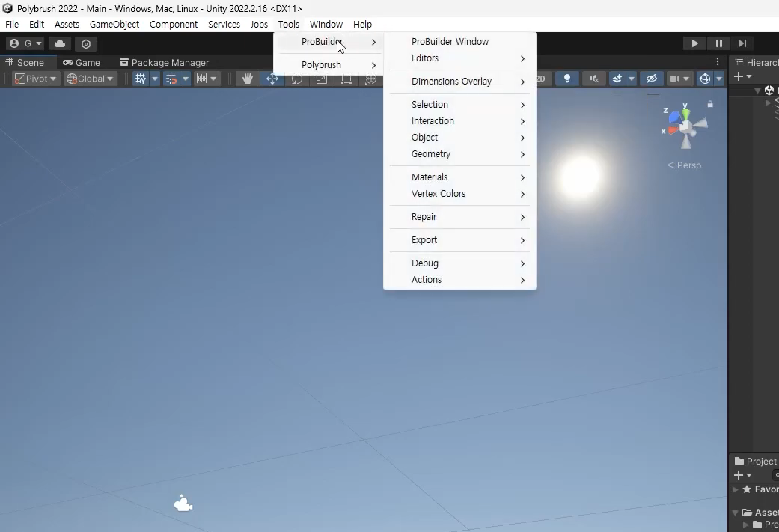Open the Global handle rotation dropdown
This screenshot has width=779, height=532.
pos(90,79)
